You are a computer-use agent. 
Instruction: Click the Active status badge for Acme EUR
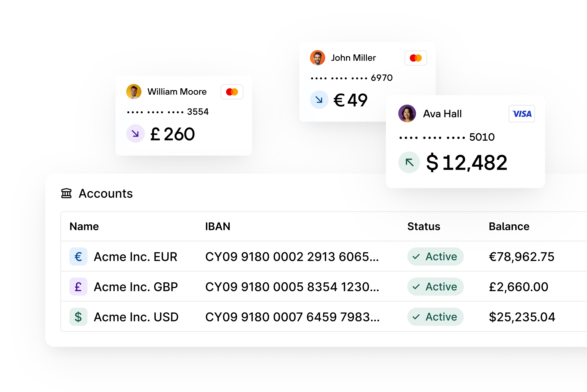tap(435, 257)
